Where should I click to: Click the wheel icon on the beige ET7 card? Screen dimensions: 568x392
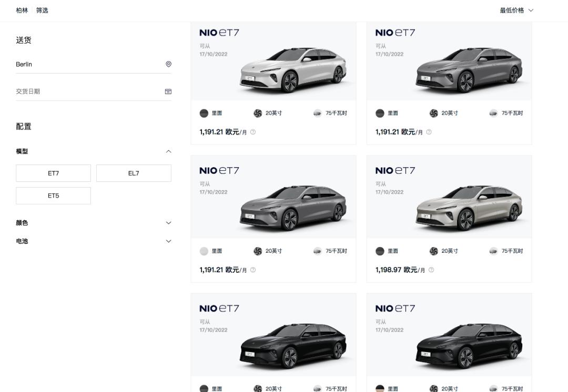433,251
